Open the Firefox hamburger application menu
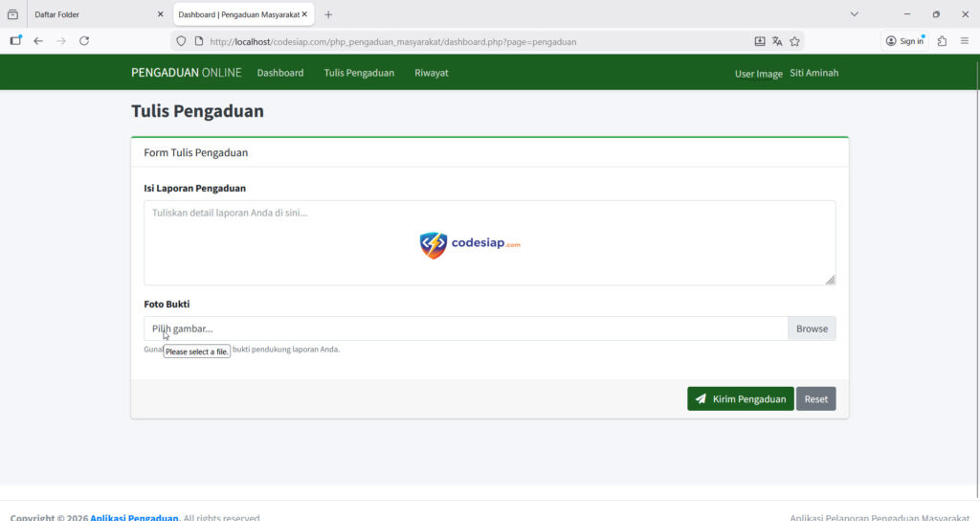 click(x=964, y=41)
